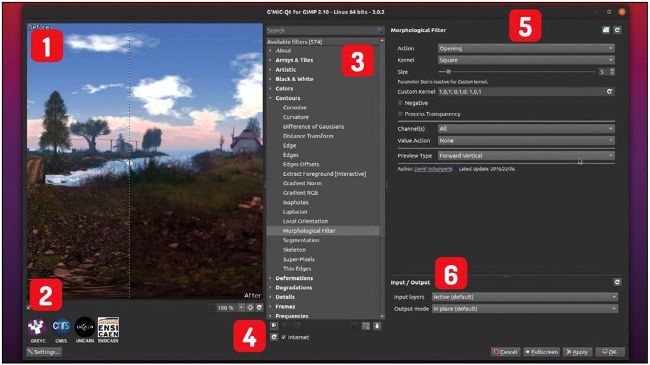Click the refresh preview icon beside zoom 100%
This screenshot has width=650, height=365.
(260, 308)
